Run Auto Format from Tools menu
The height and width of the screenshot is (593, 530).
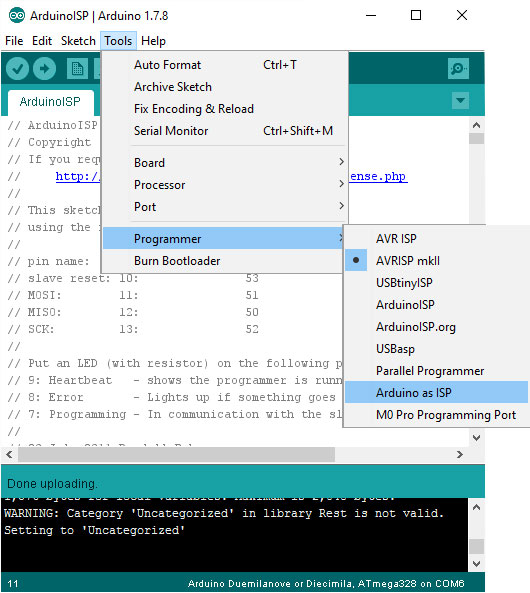(x=225, y=65)
